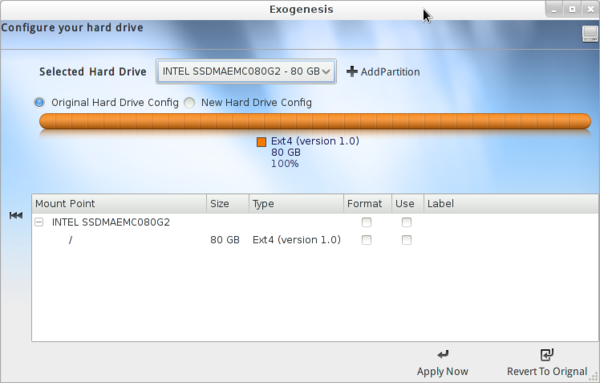Sort by Type column header
This screenshot has width=600, height=383.
click(x=296, y=204)
